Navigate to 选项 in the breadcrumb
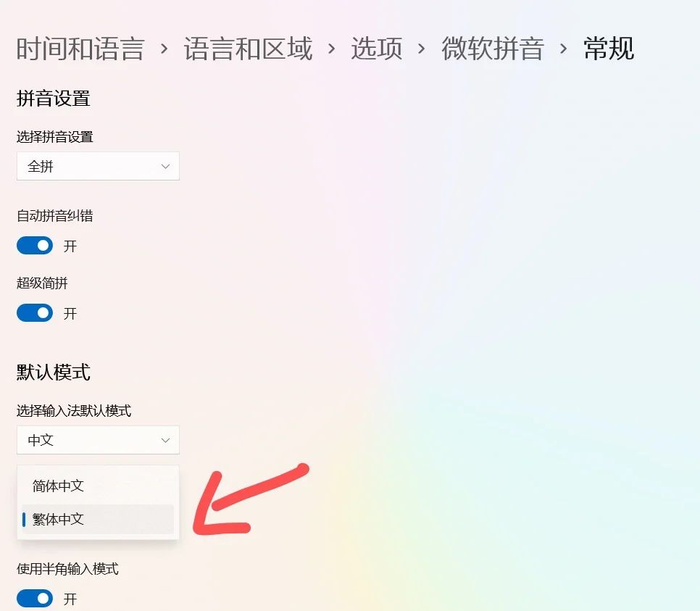This screenshot has height=611, width=700. 376,49
